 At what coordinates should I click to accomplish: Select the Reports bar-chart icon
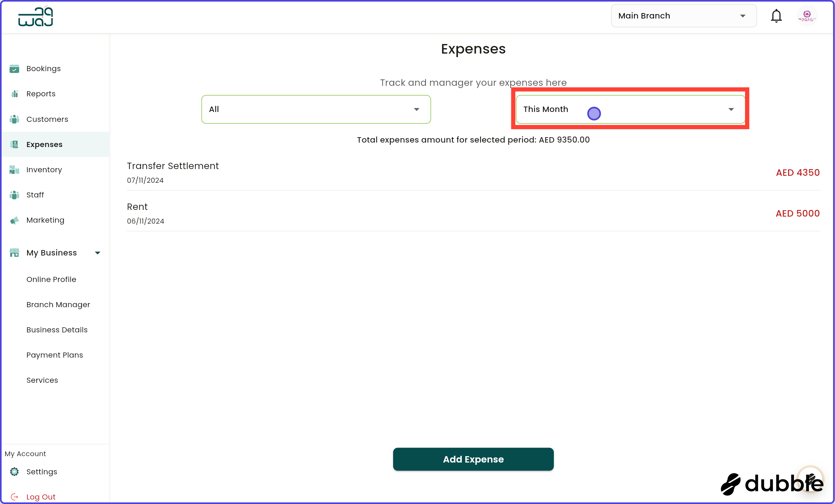tap(14, 93)
